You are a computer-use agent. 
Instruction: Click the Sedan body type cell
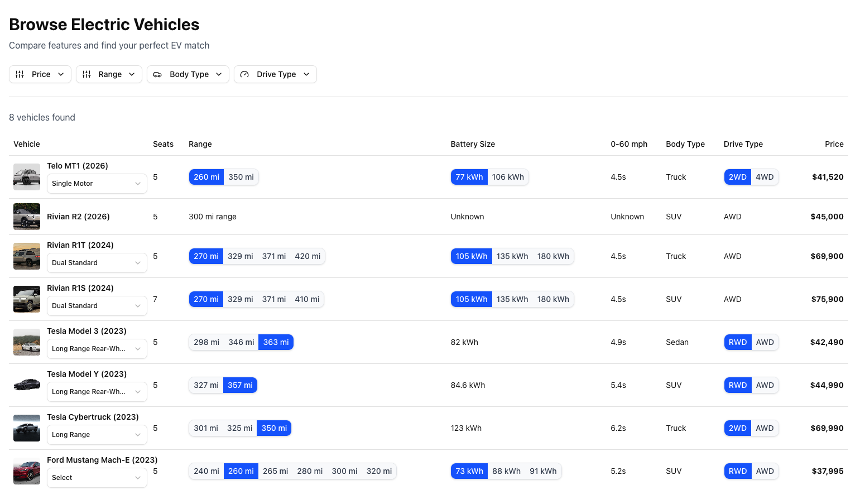pos(677,342)
